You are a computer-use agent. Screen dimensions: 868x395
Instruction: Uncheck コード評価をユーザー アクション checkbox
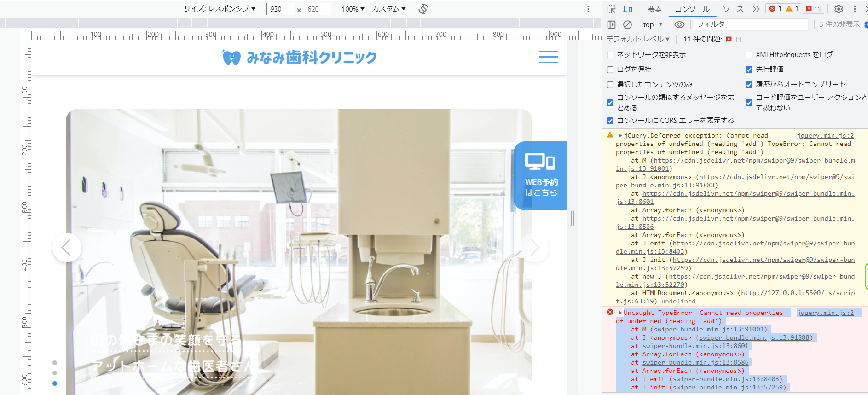click(x=749, y=103)
